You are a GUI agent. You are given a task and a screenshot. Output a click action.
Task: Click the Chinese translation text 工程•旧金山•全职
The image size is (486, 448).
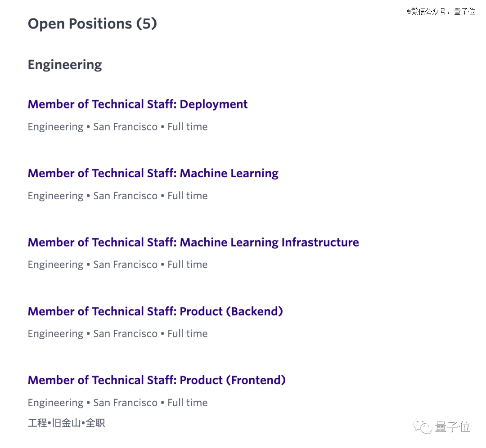click(66, 423)
